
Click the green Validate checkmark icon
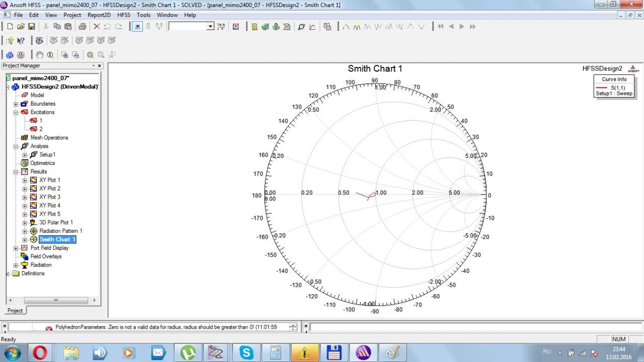click(x=265, y=27)
